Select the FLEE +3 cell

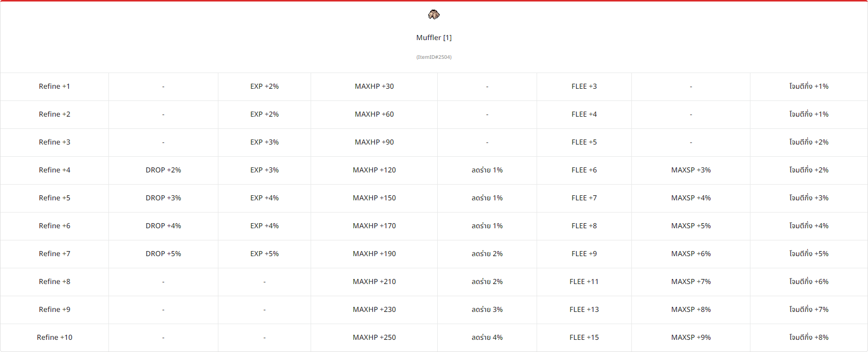584,87
